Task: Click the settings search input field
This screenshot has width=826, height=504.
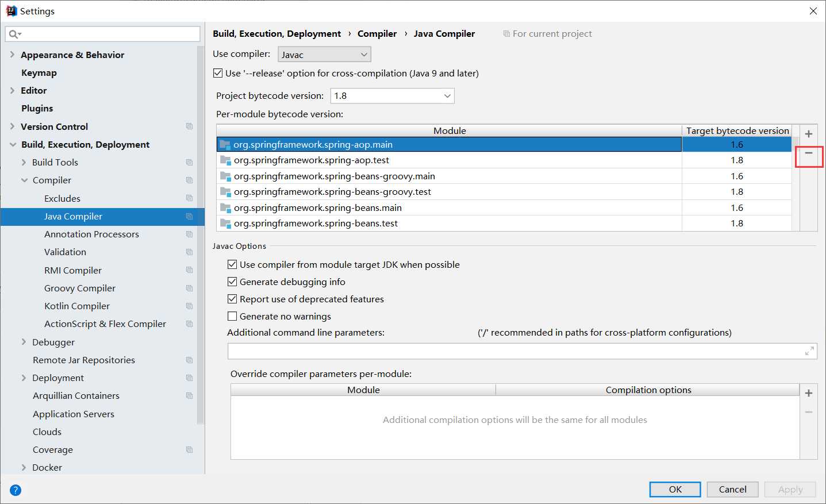Action: 103,34
